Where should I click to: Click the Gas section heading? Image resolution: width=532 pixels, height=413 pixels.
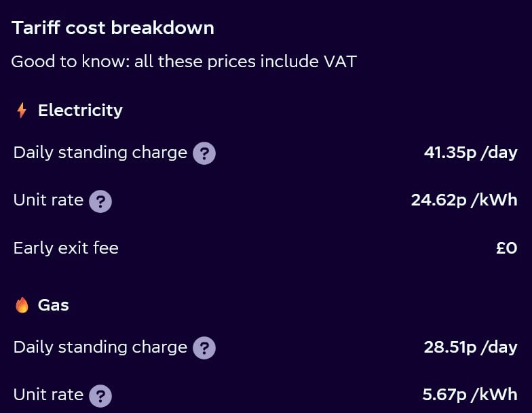coord(53,305)
